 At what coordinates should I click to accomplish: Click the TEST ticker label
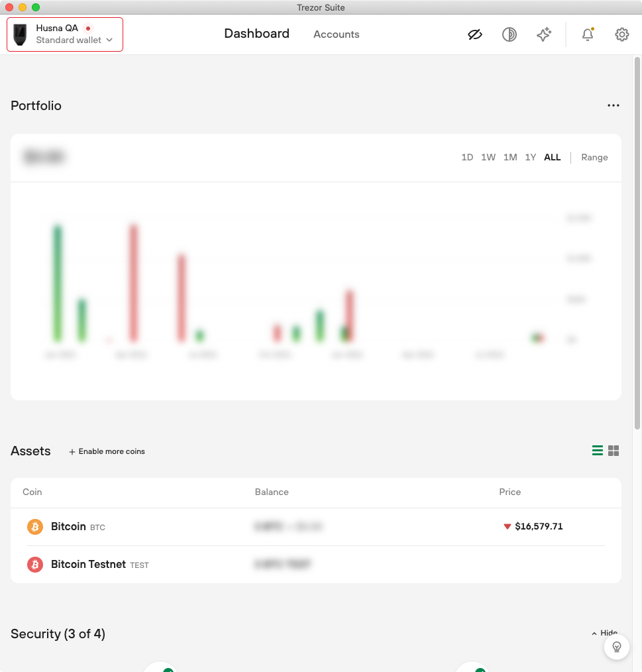click(139, 565)
